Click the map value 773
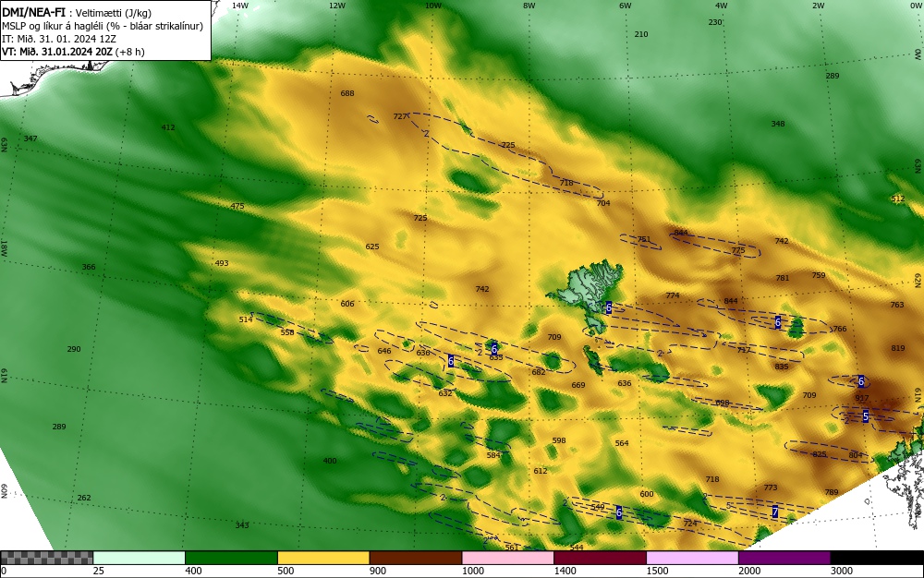This screenshot has width=924, height=578. pyautogui.click(x=771, y=488)
